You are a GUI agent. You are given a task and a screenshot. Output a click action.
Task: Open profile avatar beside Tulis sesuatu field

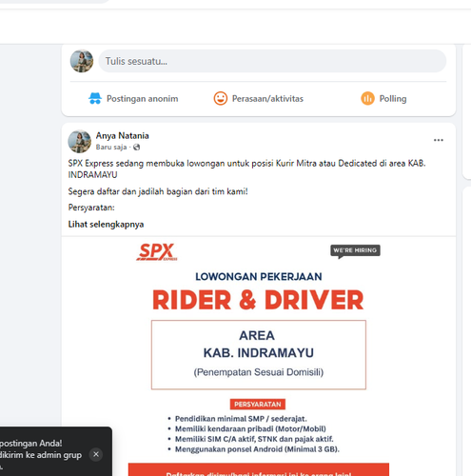pyautogui.click(x=82, y=61)
